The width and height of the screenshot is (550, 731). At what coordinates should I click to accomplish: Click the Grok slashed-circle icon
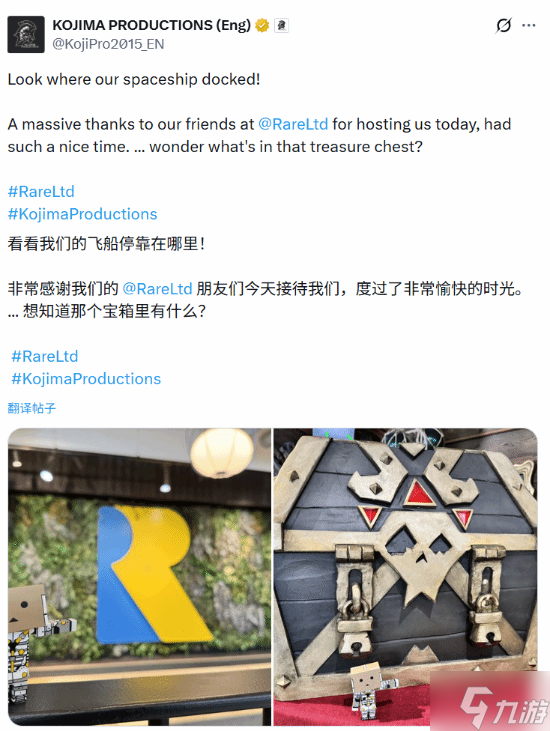click(503, 25)
